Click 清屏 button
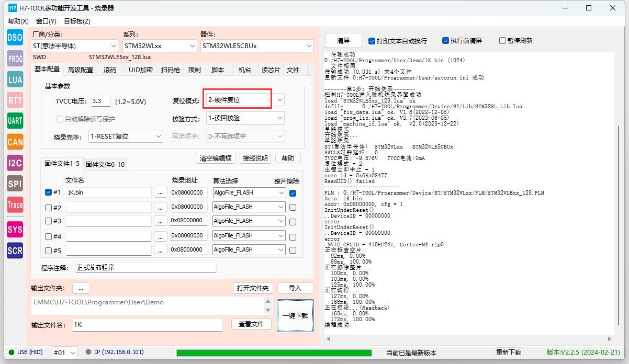 (343, 41)
